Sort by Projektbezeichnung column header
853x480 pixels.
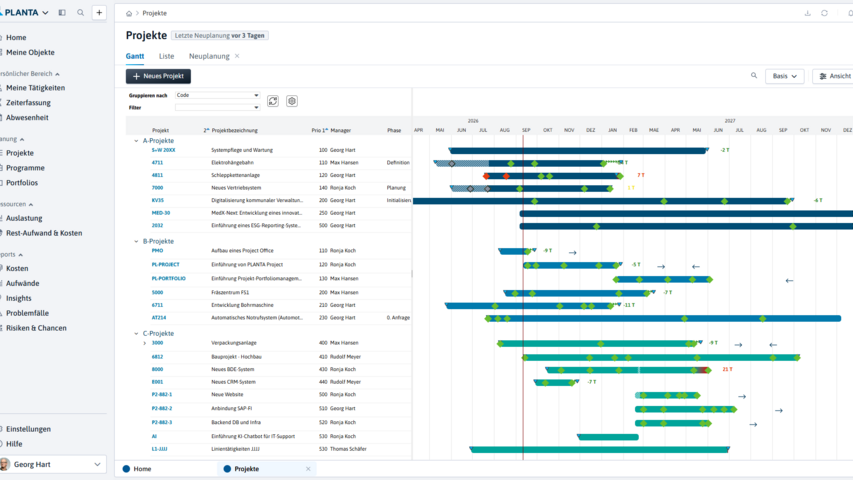234,131
